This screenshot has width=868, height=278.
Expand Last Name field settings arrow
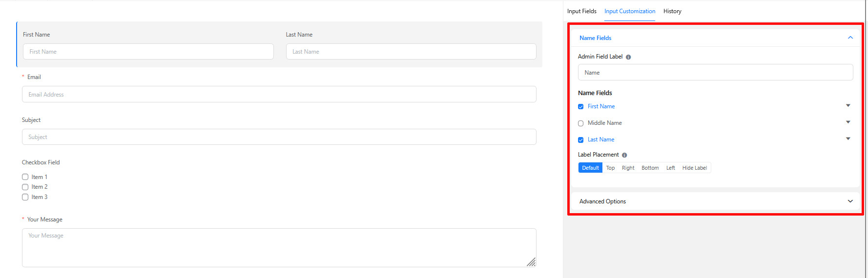tap(848, 139)
